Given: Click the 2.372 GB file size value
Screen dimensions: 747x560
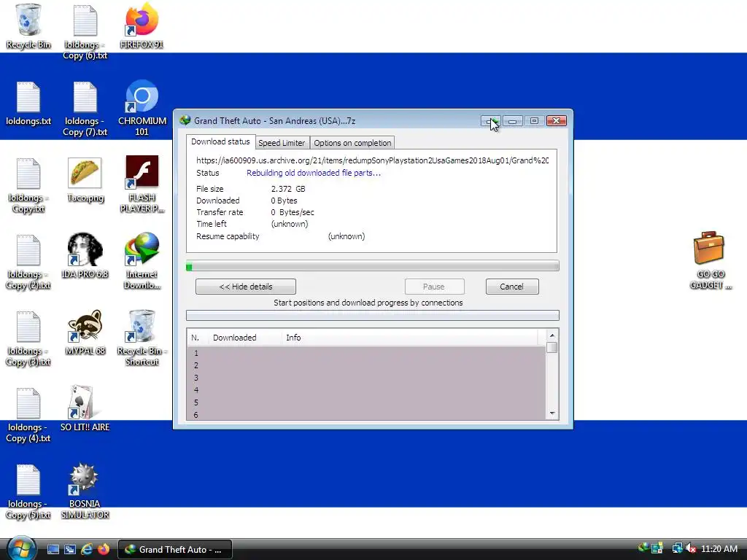Looking at the screenshot, I should pos(288,189).
